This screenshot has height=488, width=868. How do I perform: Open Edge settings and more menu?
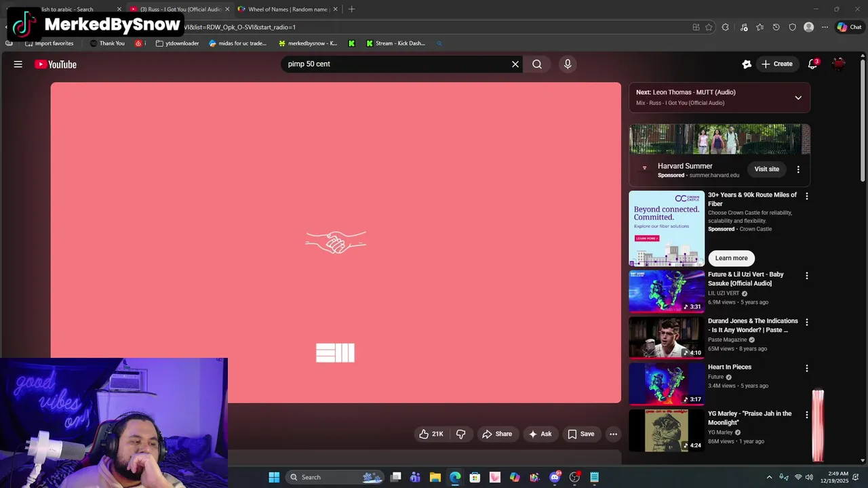(x=825, y=27)
